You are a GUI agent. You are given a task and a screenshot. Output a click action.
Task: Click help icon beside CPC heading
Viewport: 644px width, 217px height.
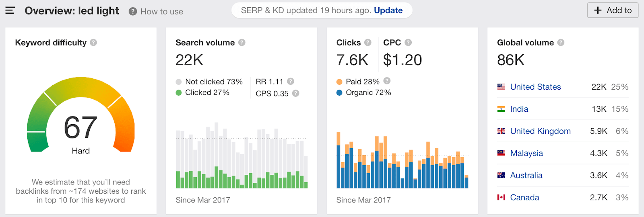coord(408,42)
